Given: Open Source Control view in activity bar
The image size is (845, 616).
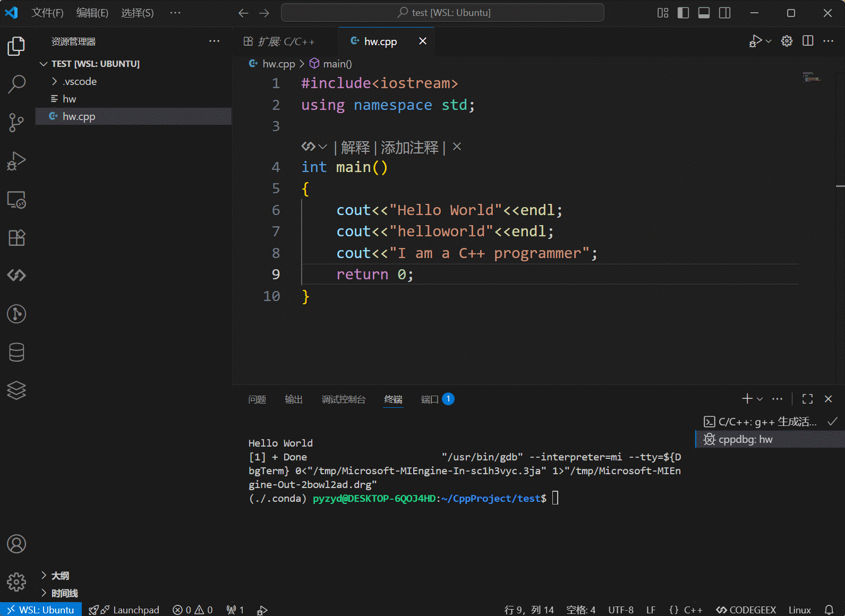Looking at the screenshot, I should click(x=16, y=123).
